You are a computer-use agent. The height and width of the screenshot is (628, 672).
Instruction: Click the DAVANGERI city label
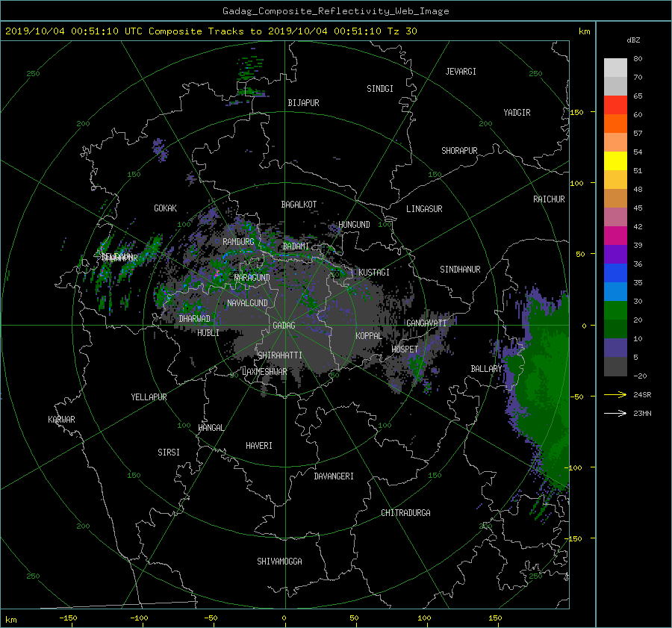[x=334, y=476]
